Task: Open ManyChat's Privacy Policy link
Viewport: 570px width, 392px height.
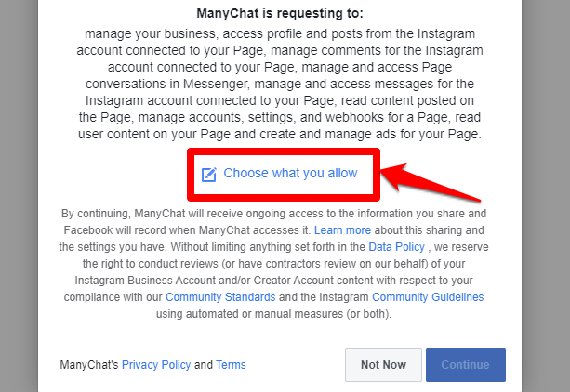Action: pyautogui.click(x=156, y=365)
